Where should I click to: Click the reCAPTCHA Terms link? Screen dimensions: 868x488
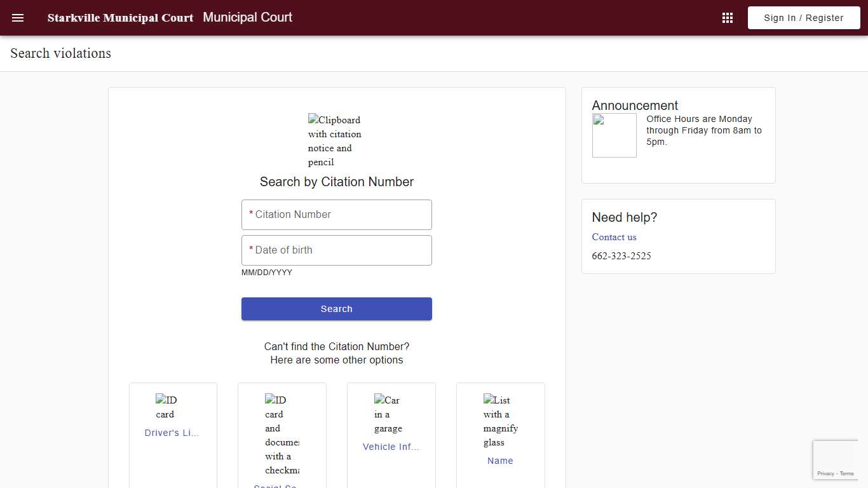846,473
